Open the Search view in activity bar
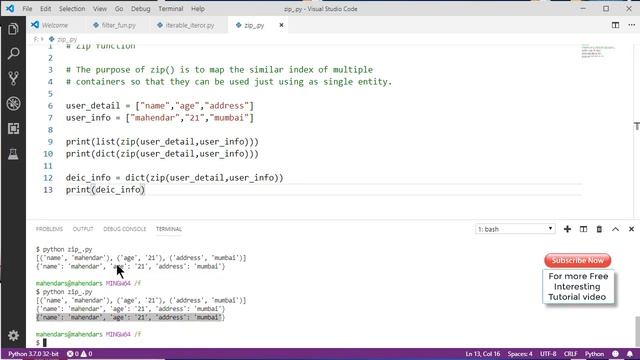Viewport: 640px width, 360px height. [13, 53]
